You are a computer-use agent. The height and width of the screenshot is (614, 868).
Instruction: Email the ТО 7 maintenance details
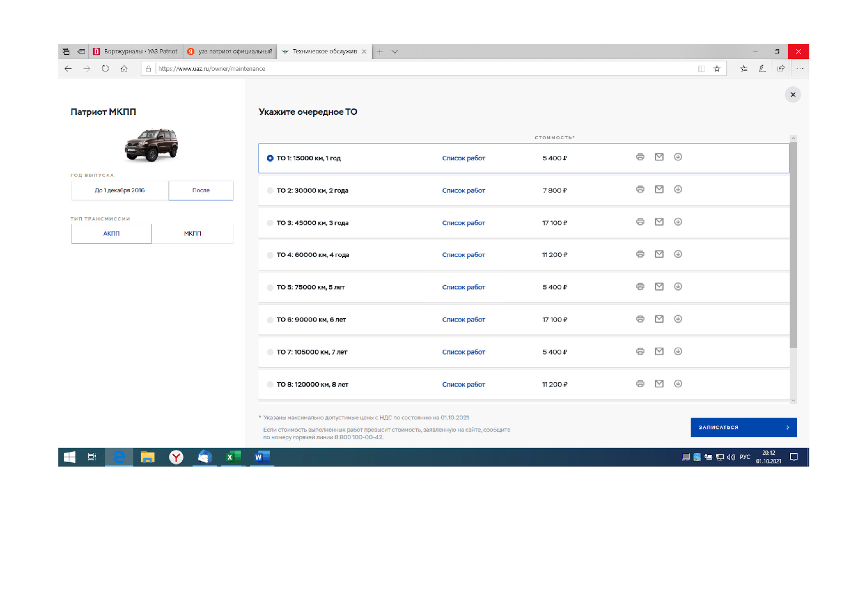(659, 351)
